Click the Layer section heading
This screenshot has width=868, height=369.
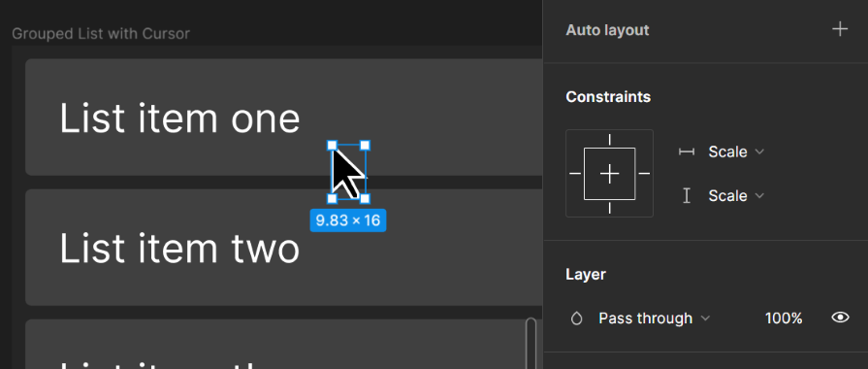(x=586, y=274)
